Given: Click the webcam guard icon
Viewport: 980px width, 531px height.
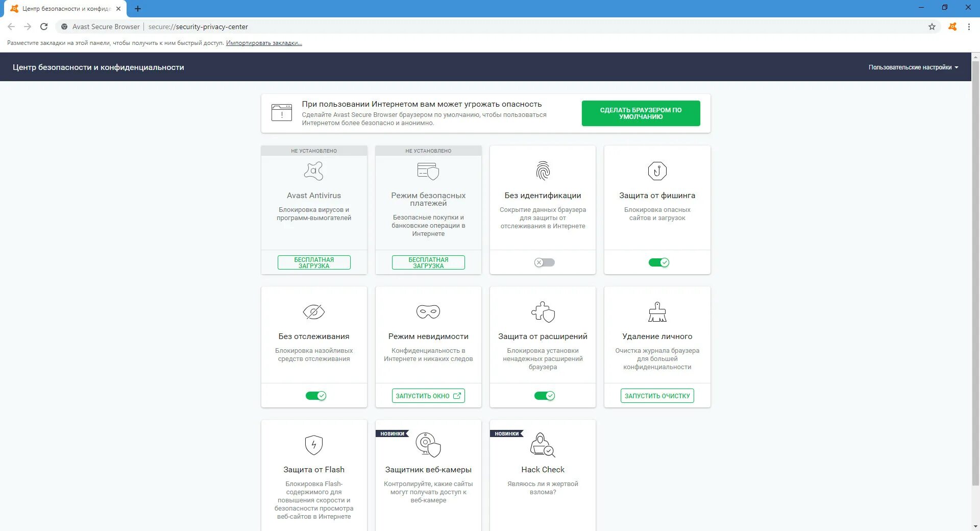Looking at the screenshot, I should click(x=428, y=445).
